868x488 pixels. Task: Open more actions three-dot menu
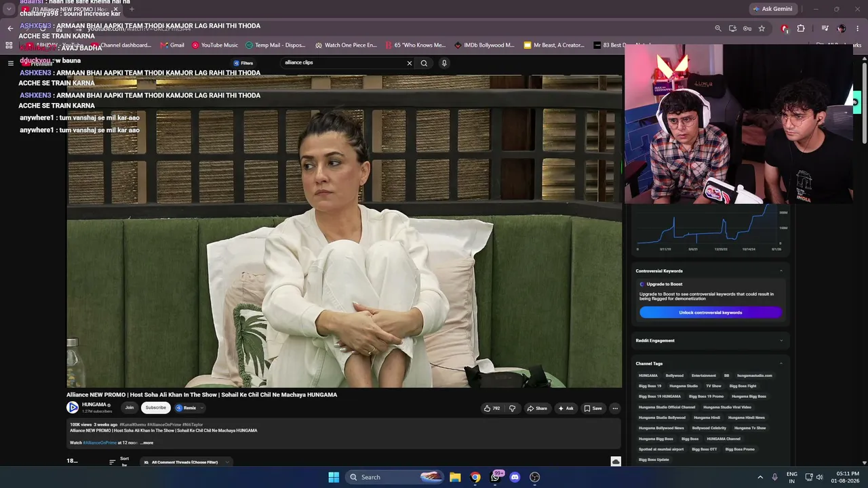615,408
